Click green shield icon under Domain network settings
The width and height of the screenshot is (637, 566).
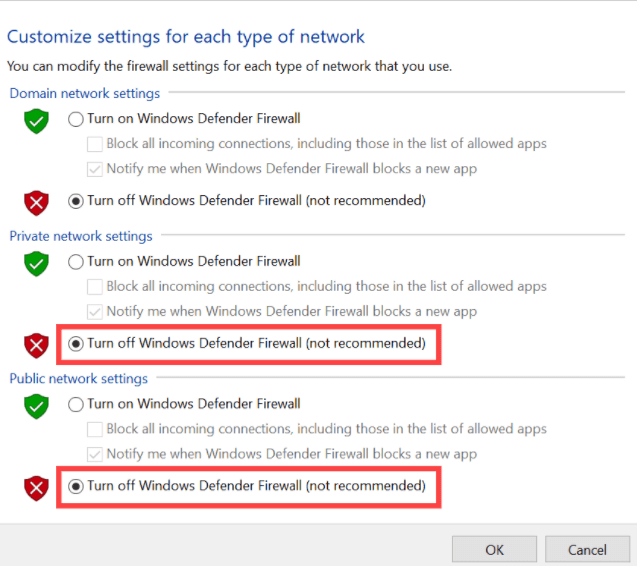click(x=37, y=122)
